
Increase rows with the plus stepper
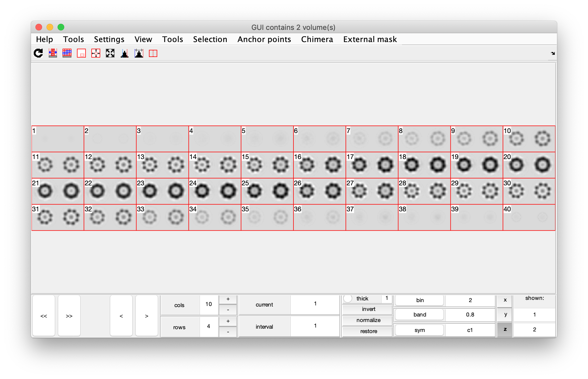(228, 321)
